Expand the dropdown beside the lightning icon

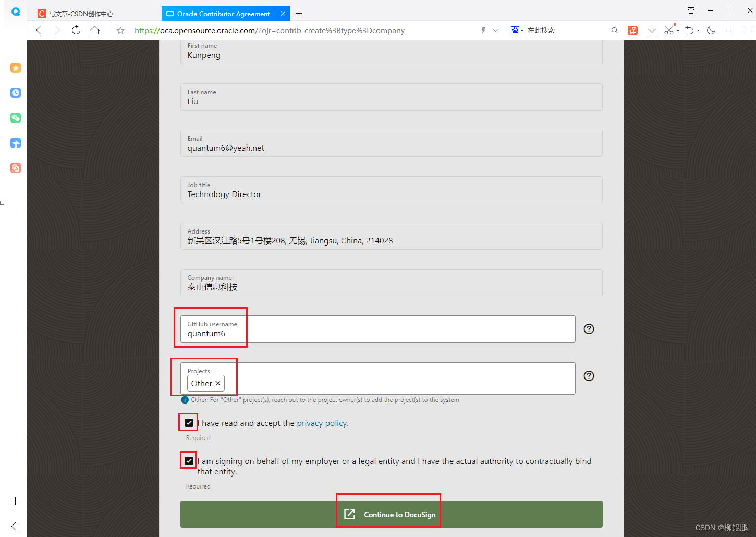click(x=494, y=30)
